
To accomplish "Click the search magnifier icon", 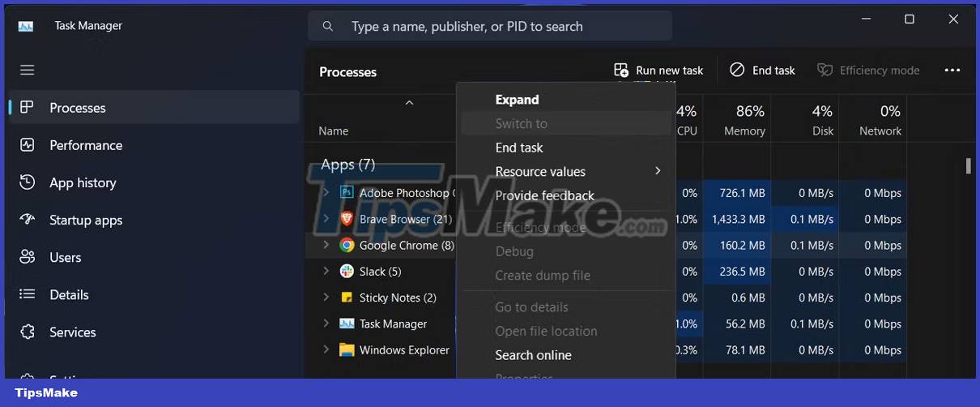I will click(x=328, y=26).
